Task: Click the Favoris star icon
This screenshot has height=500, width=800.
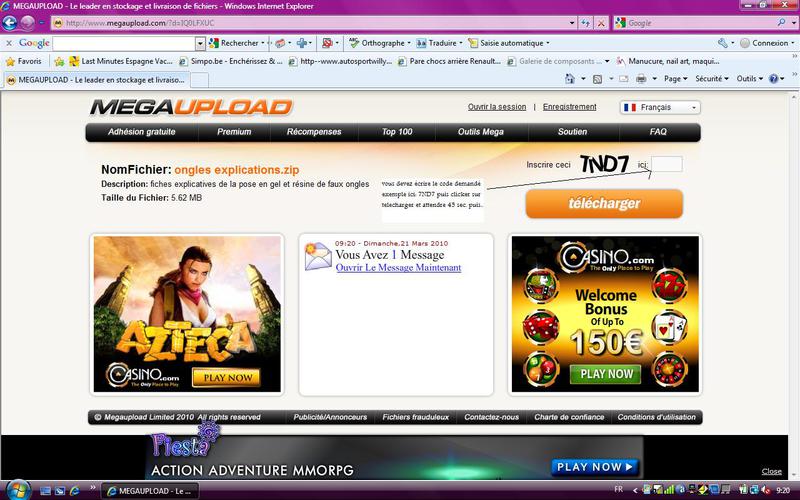Action: coord(9,61)
